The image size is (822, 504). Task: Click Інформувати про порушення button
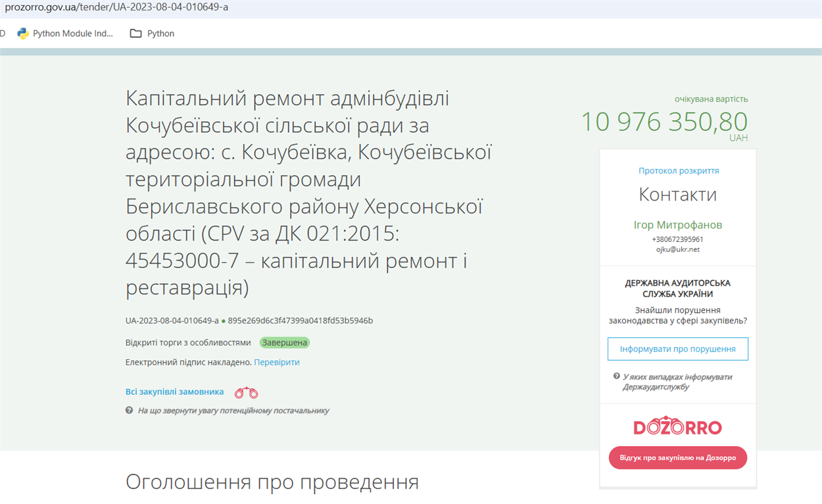tap(677, 349)
